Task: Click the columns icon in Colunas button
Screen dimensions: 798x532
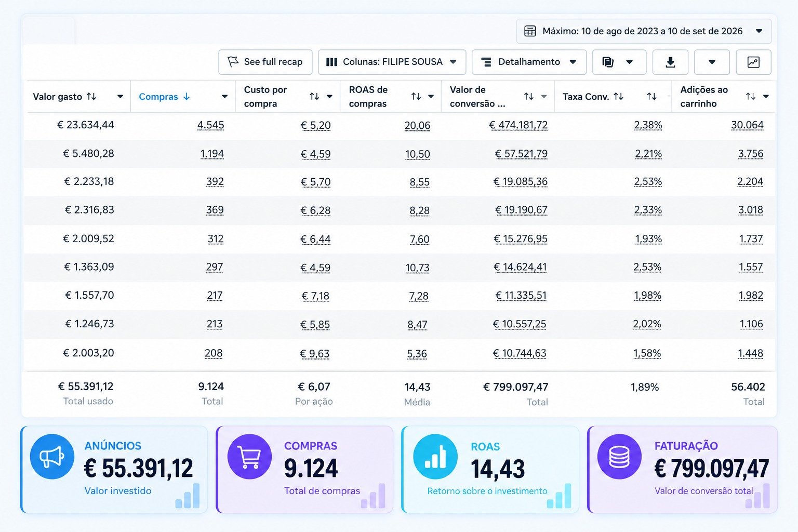Action: pyautogui.click(x=331, y=62)
